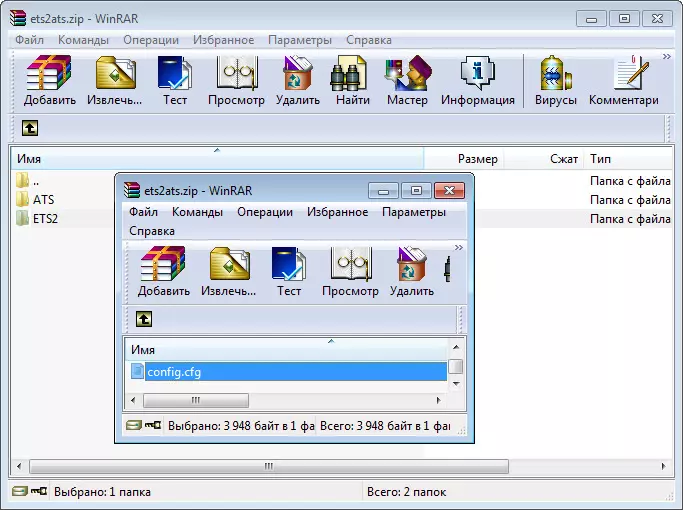The image size is (683, 510).
Task: Click Комментарий icon in back window toolbar
Action: 631,72
